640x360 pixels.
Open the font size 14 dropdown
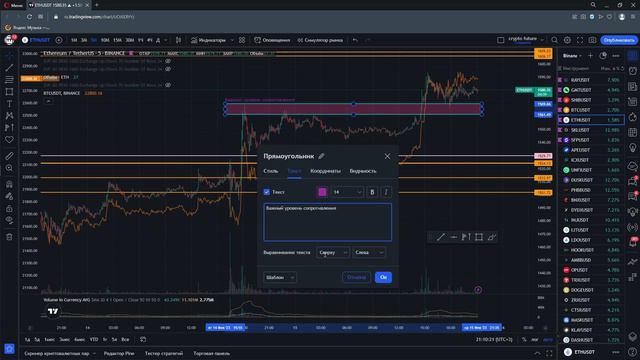click(x=347, y=192)
